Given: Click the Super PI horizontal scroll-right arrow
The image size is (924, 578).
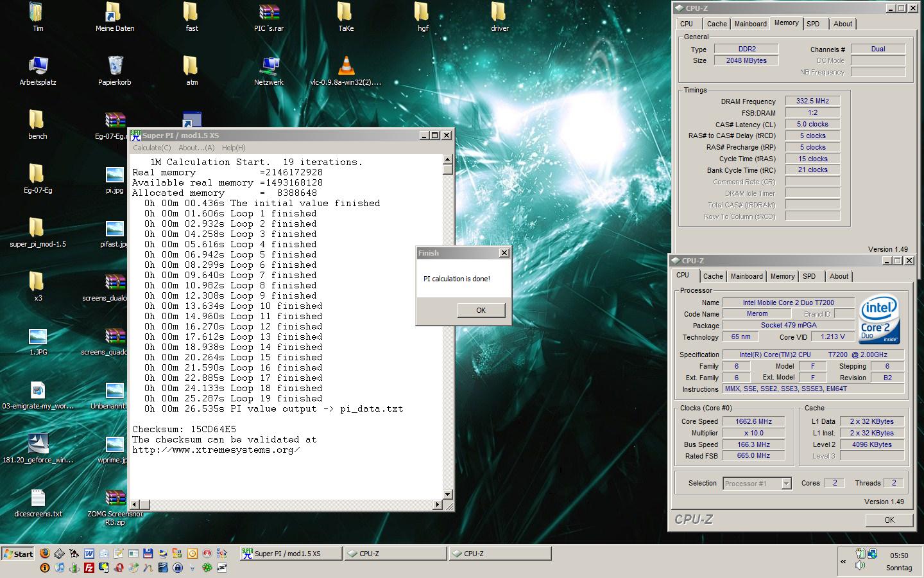Looking at the screenshot, I should click(x=438, y=504).
